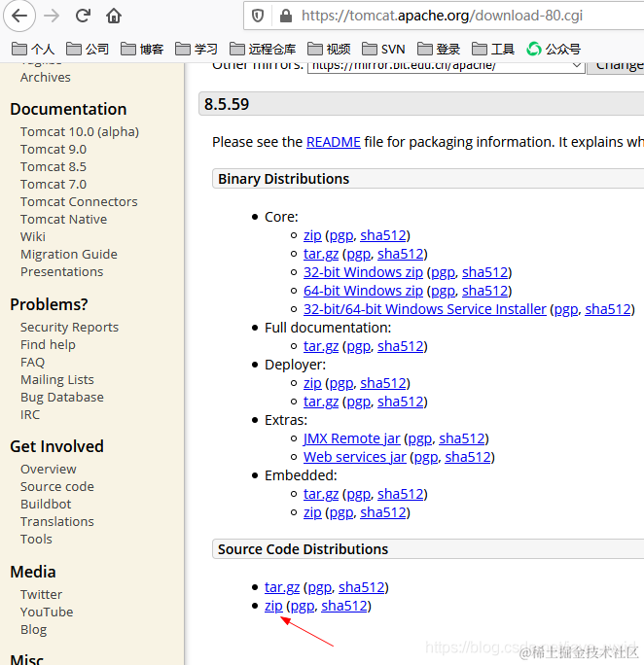Screen dimensions: 644x665
Task: Open the Buildbot link
Action: (46, 505)
